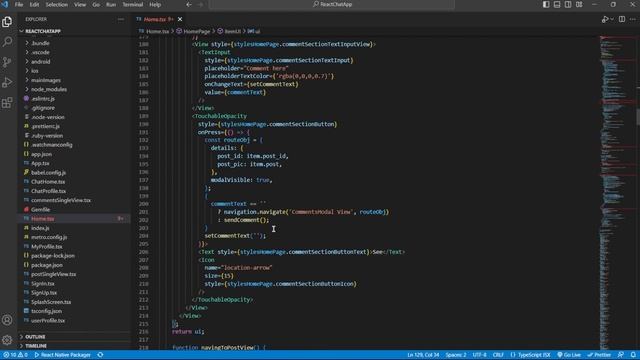Change file encoding UTF-8
Viewport: 640px width, 360px height.
tap(480, 355)
